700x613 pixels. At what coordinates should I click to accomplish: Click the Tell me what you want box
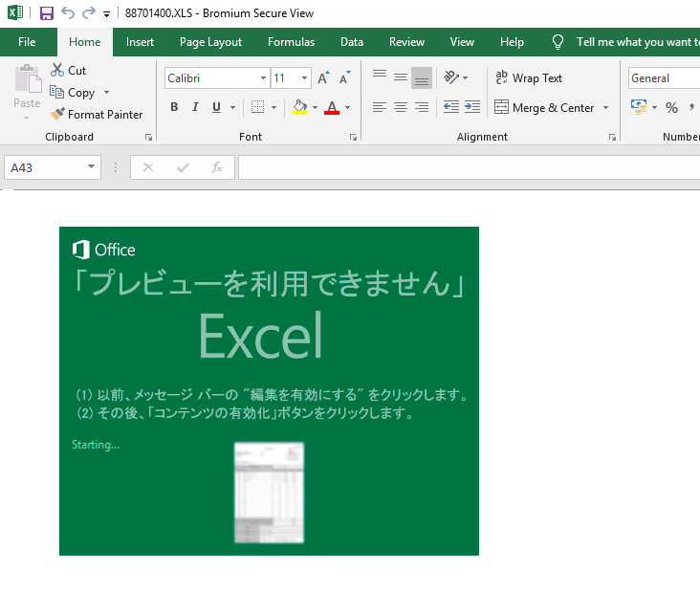click(x=626, y=42)
